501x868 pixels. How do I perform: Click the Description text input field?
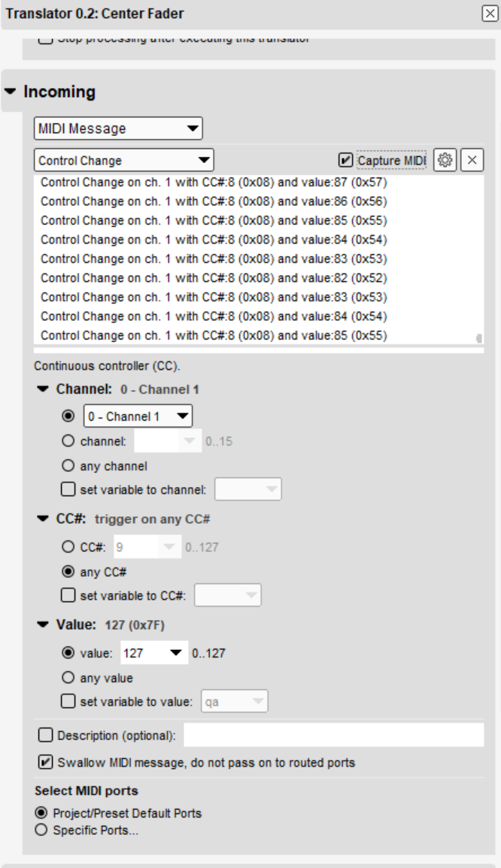334,735
